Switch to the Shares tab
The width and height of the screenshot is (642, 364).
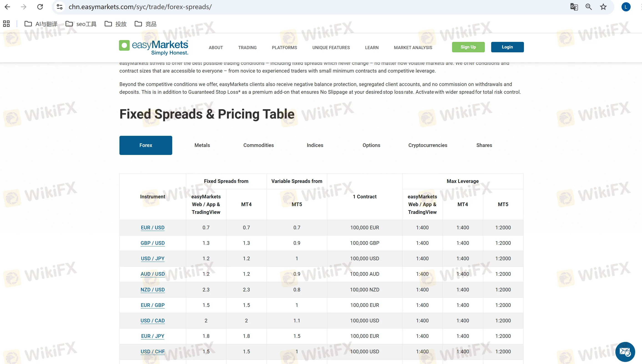pyautogui.click(x=484, y=145)
